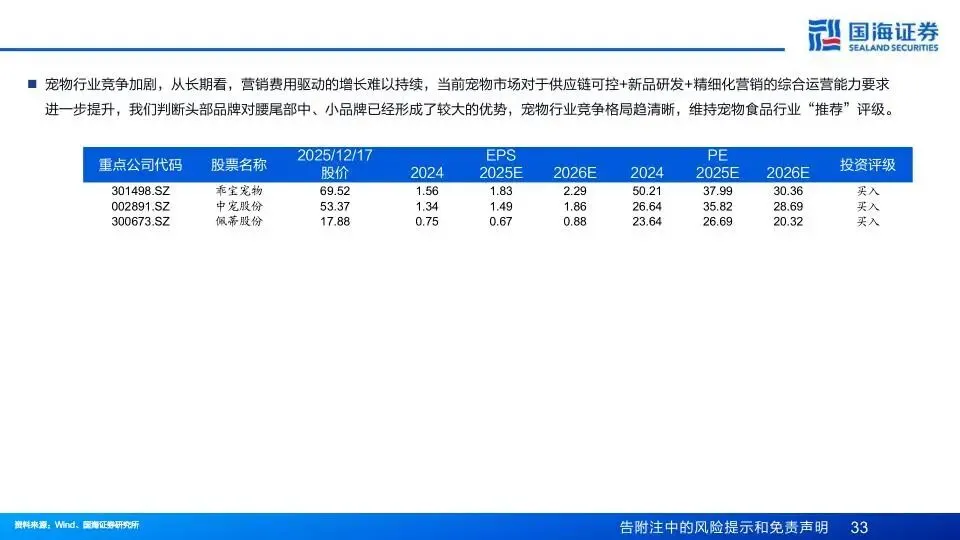Select stock code 301498.SZ
Viewport: 960px width, 540px height.
140,191
